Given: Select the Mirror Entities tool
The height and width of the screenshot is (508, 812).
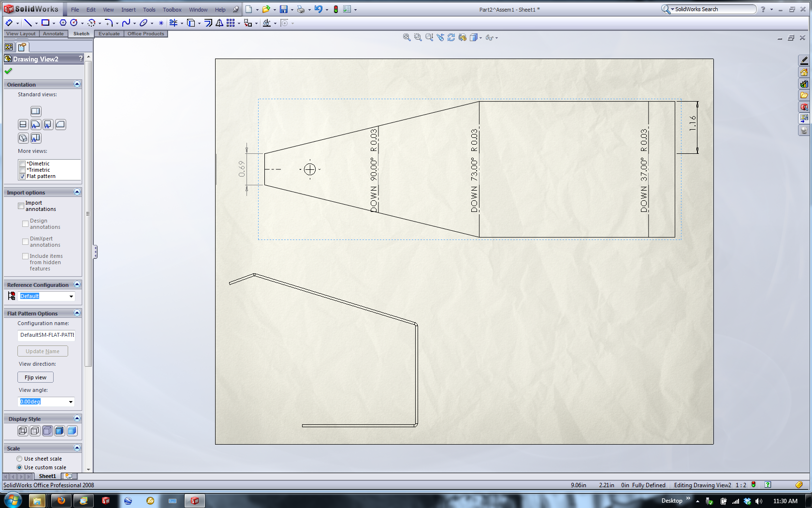Looking at the screenshot, I should [x=219, y=23].
